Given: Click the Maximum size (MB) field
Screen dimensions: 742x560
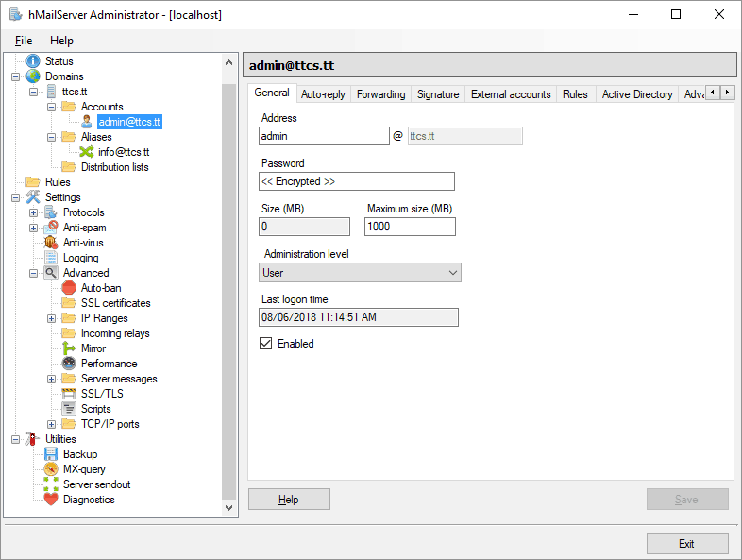Looking at the screenshot, I should pos(410,227).
